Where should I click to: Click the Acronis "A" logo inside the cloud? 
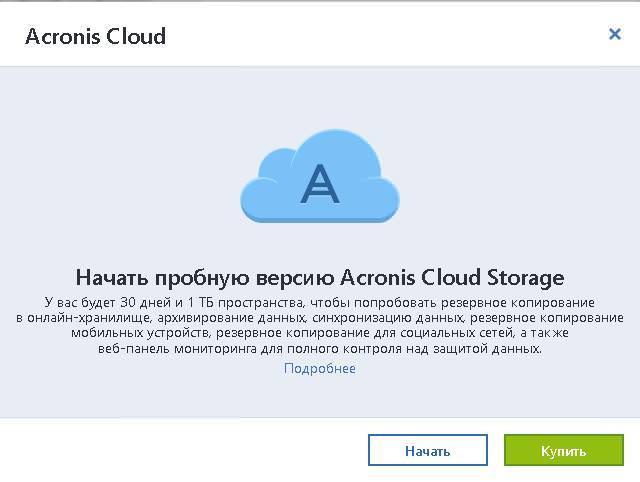[320, 183]
